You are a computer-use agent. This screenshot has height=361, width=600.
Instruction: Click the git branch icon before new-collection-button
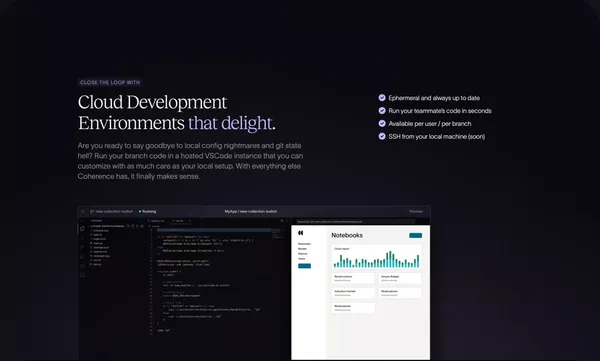pyautogui.click(x=92, y=211)
